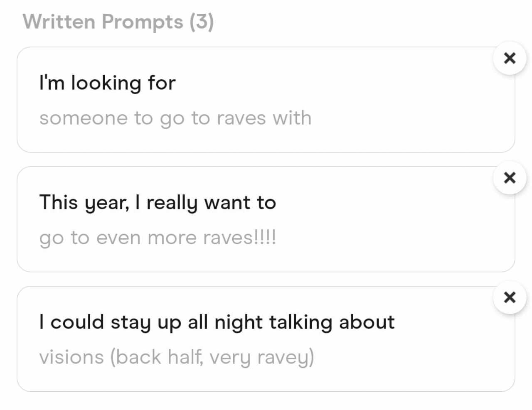Screen dimensions: 532x410
Task: Edit the answer "visions (back half, very ravey)"
Action: pos(177,358)
